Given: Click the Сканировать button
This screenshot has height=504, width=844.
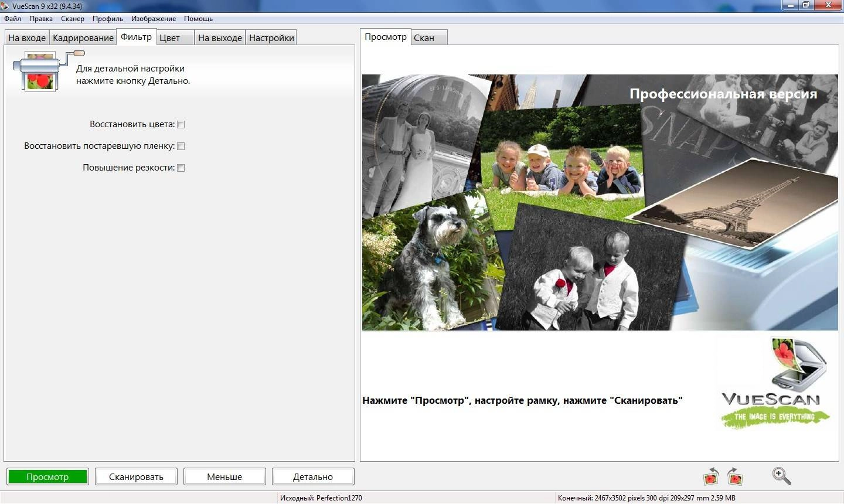Looking at the screenshot, I should click(x=136, y=476).
